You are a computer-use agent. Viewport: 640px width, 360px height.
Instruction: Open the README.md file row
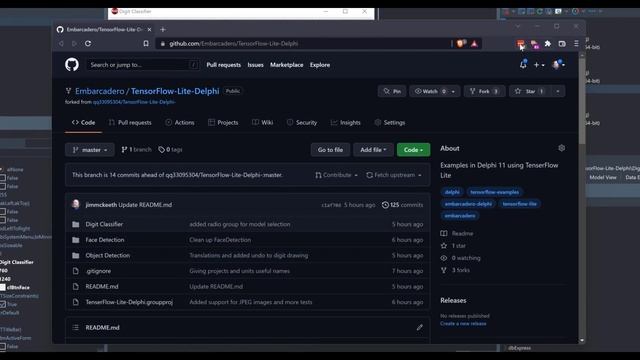point(247,287)
